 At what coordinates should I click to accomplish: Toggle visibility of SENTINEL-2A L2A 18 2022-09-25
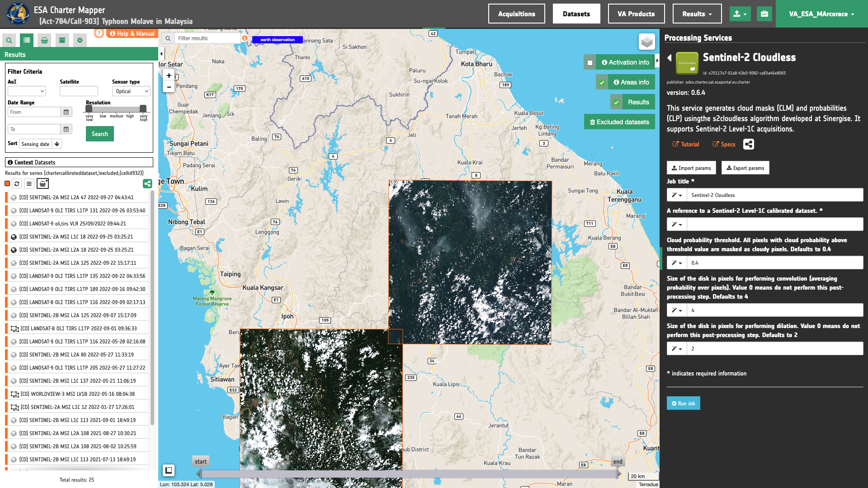coord(14,250)
